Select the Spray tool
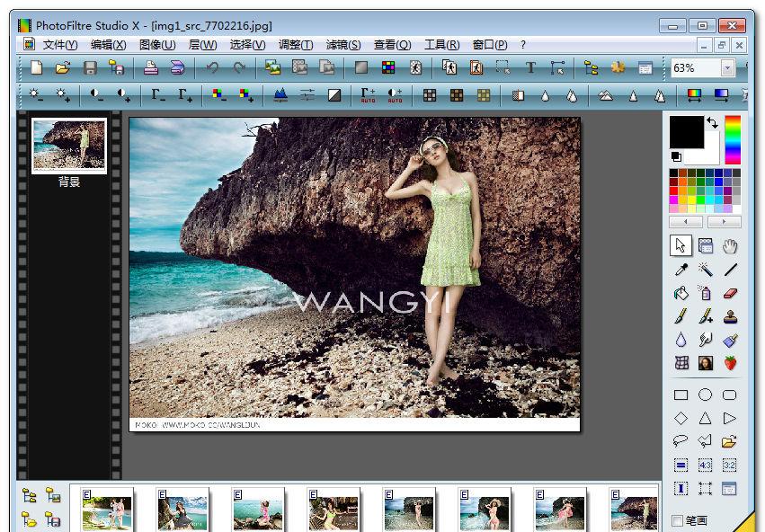The height and width of the screenshot is (532, 765). pos(705,293)
